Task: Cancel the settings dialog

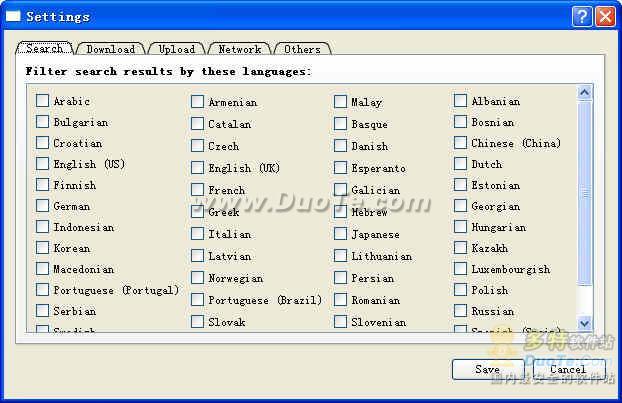Action: tap(568, 369)
